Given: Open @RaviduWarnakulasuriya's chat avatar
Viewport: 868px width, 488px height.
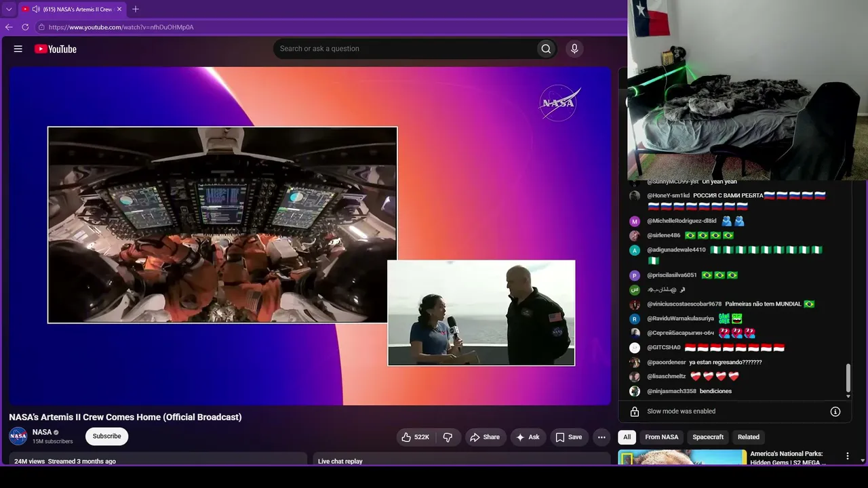Looking at the screenshot, I should [x=635, y=319].
